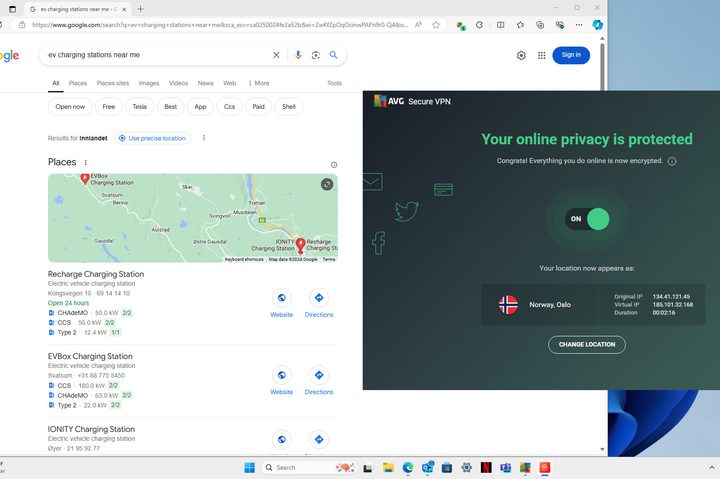Apply the Paid filter chip
720x479 pixels.
click(x=258, y=107)
